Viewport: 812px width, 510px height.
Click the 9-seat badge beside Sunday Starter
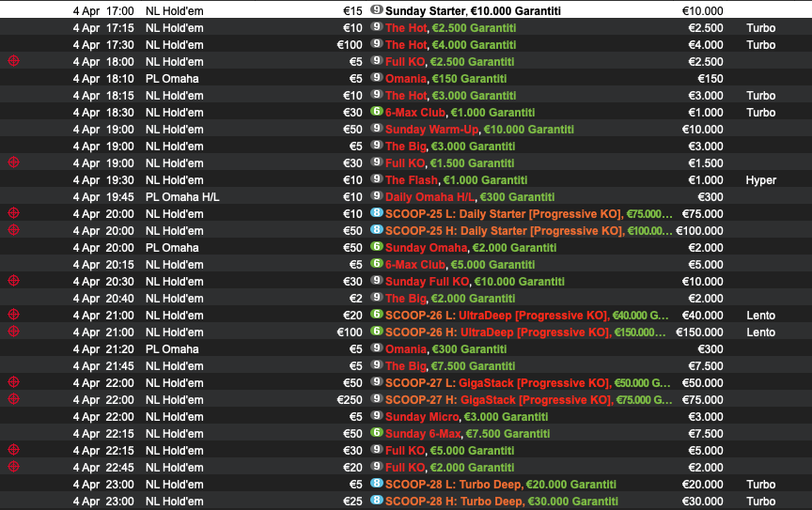tap(377, 9)
